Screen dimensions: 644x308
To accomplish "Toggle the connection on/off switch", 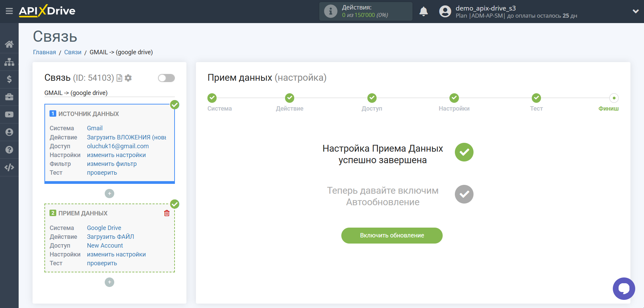I will click(x=166, y=78).
